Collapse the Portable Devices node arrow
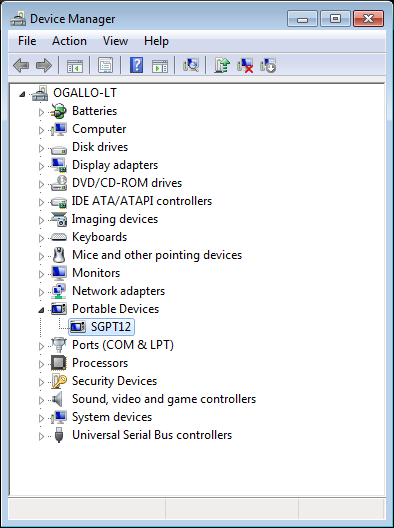The height and width of the screenshot is (528, 394). click(x=41, y=310)
